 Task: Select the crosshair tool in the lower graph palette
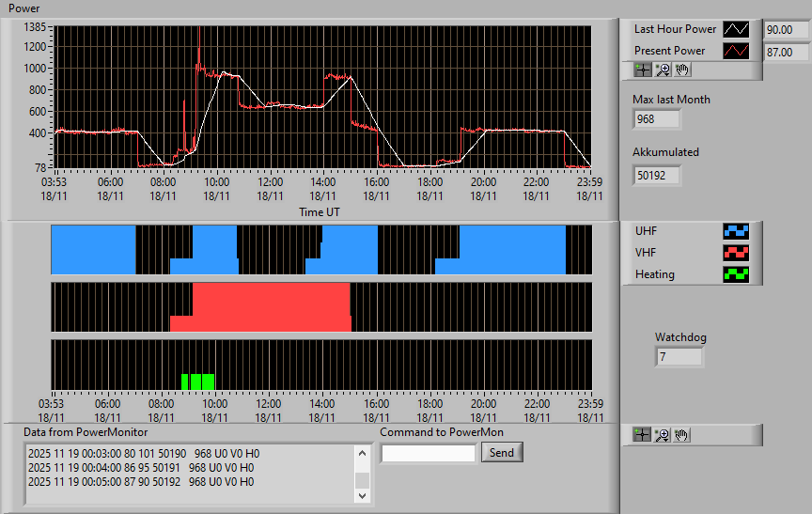[642, 435]
